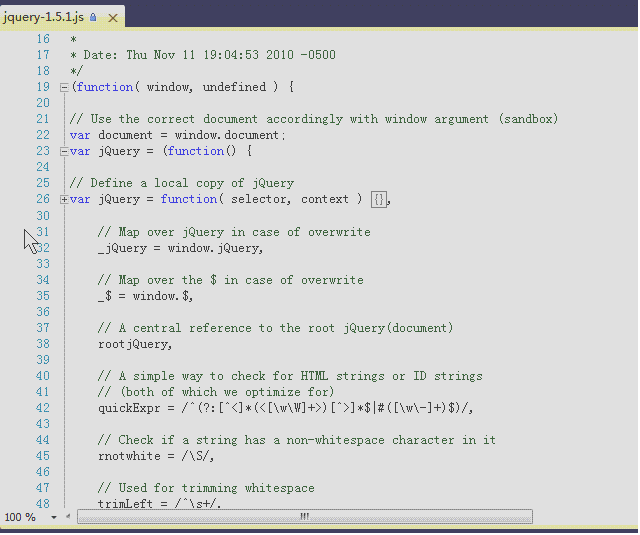
Task: Click 'window.document' on line 22
Action: tap(227, 135)
